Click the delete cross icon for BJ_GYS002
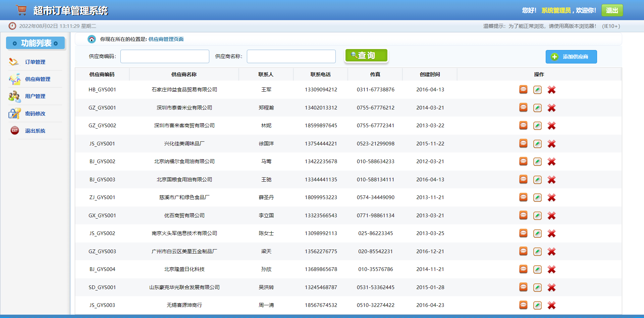The width and height of the screenshot is (644, 318). point(551,162)
